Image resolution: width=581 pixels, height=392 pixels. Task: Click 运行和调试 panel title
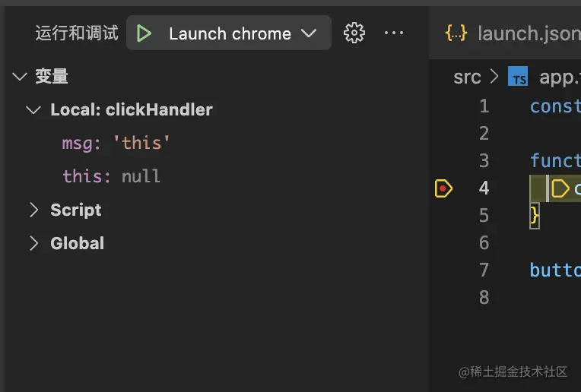(x=77, y=33)
